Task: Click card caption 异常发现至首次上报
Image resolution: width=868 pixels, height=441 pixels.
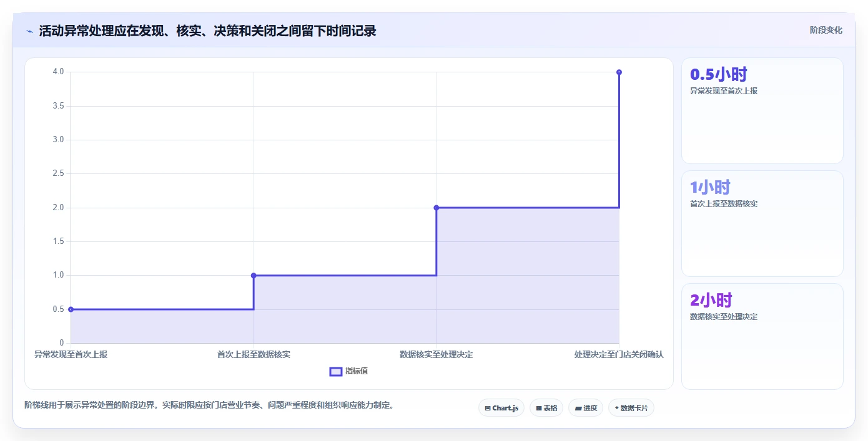Action: tap(724, 91)
